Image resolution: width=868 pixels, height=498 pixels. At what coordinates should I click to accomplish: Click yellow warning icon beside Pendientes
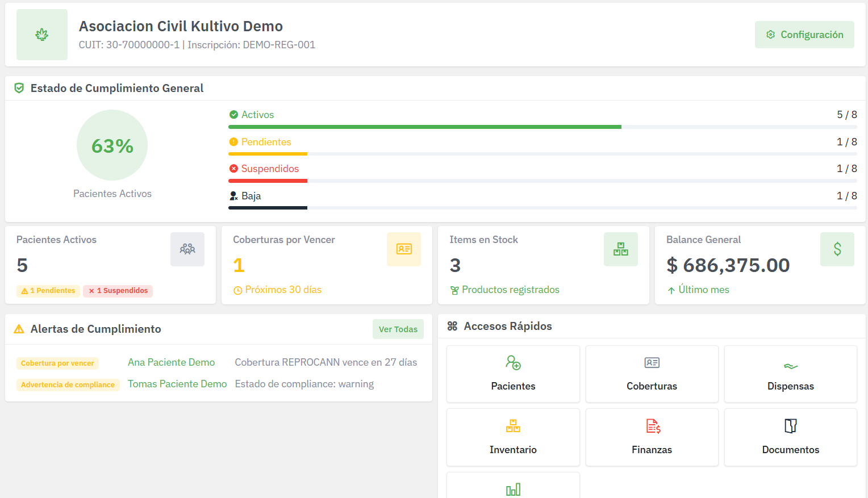tap(233, 142)
